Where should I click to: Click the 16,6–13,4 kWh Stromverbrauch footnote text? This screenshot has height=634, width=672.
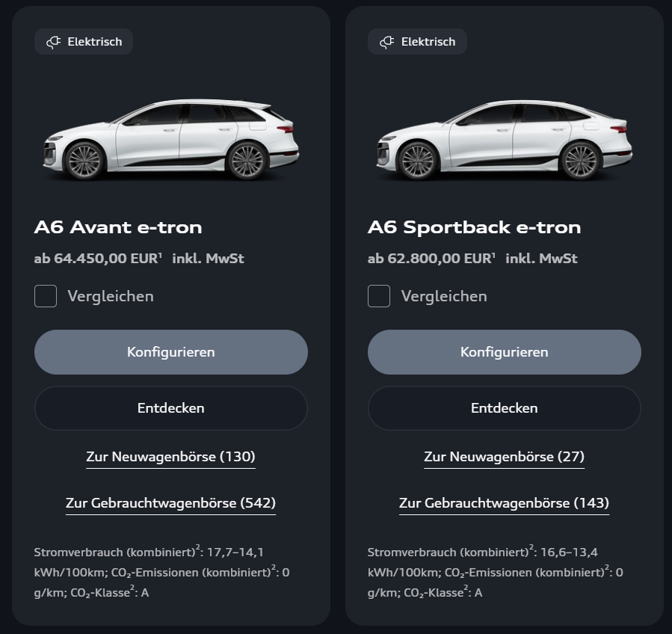coord(495,573)
